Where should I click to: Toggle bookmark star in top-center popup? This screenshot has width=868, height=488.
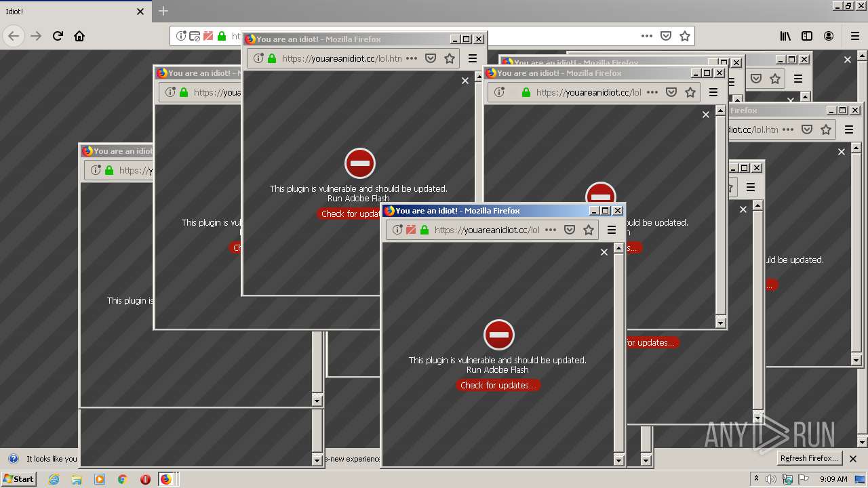point(450,58)
